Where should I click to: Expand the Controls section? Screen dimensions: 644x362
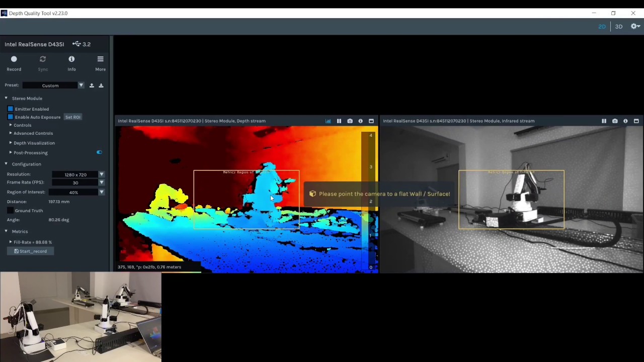(x=11, y=125)
